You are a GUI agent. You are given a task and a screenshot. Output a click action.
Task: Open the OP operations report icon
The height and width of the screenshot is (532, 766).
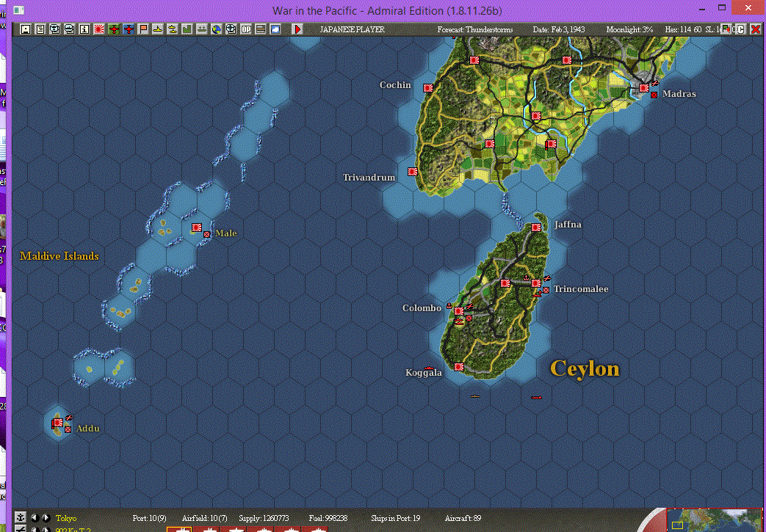click(246, 29)
